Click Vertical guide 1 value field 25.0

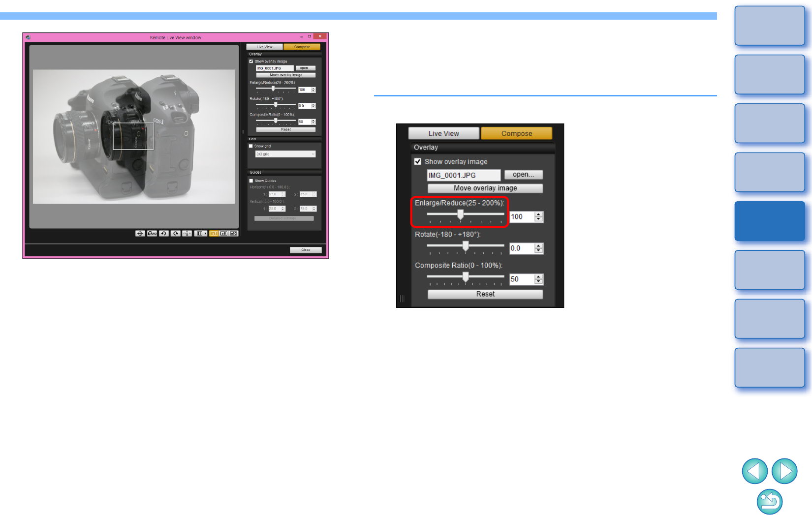click(275, 209)
